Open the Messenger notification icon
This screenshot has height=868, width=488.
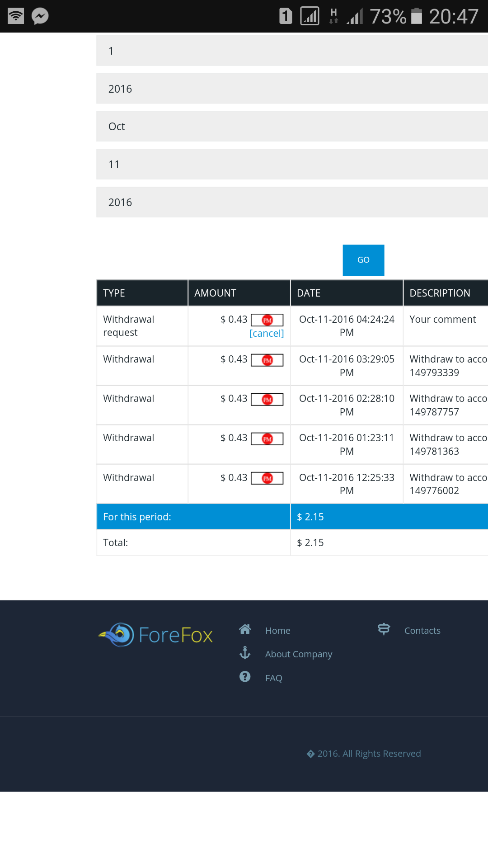[40, 16]
